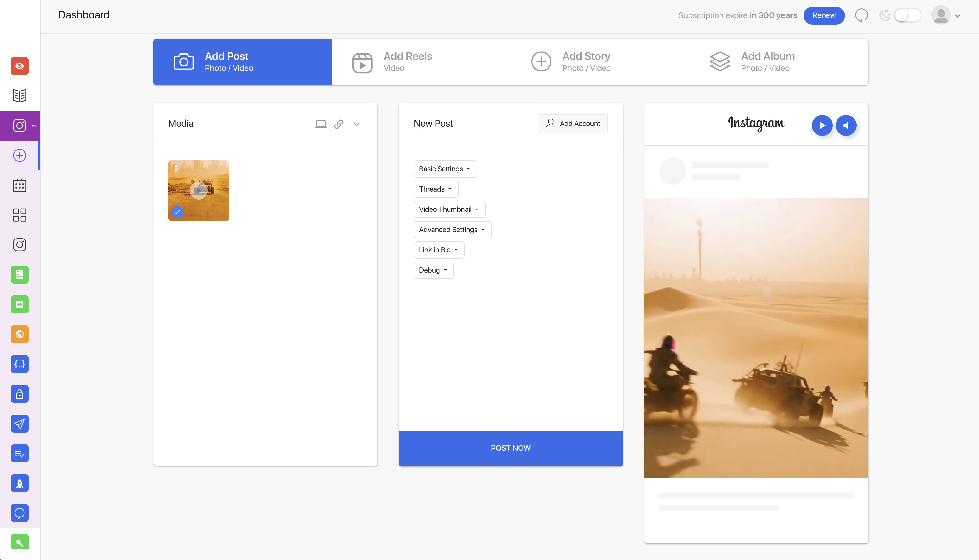Click the POST NOW button
The width and height of the screenshot is (979, 560).
coord(510,448)
